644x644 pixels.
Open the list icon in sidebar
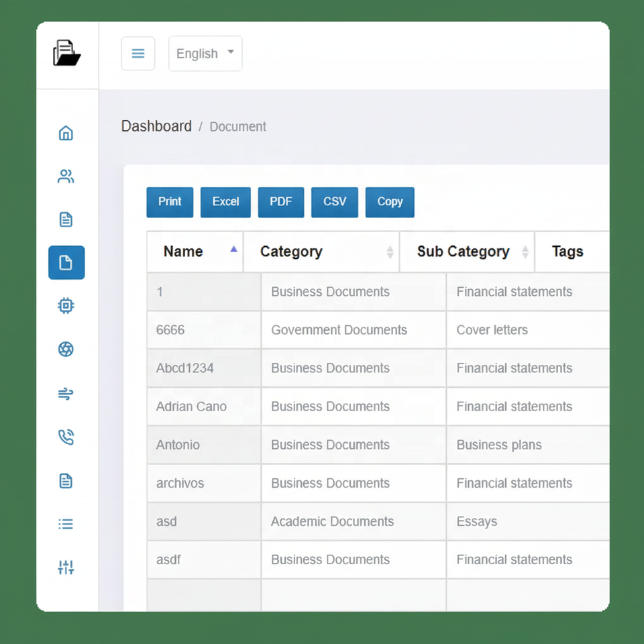66,524
